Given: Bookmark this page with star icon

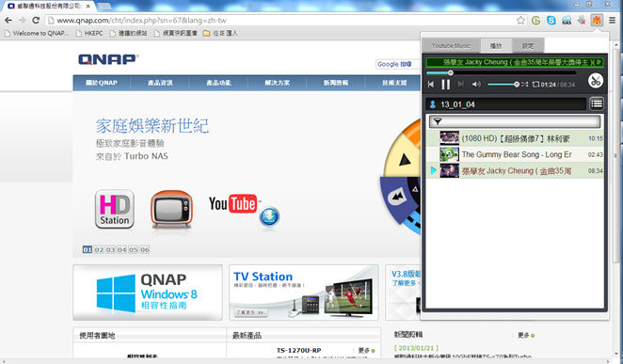Looking at the screenshot, I should click(520, 21).
